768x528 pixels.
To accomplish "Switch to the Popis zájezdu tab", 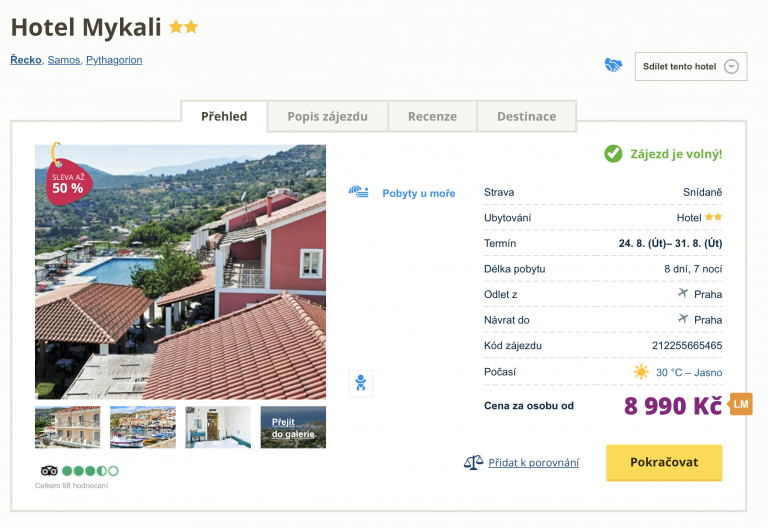I will click(327, 116).
